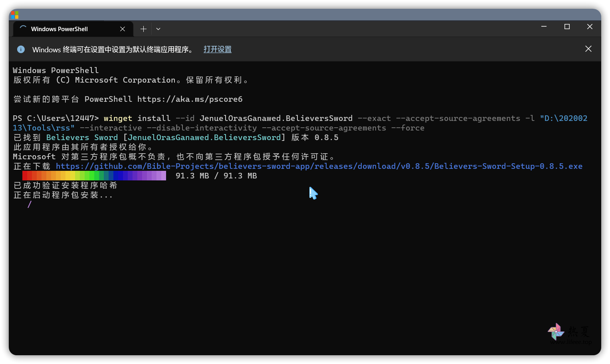Click the rainbow download progress bar
The width and height of the screenshot is (610, 364).
tap(94, 176)
